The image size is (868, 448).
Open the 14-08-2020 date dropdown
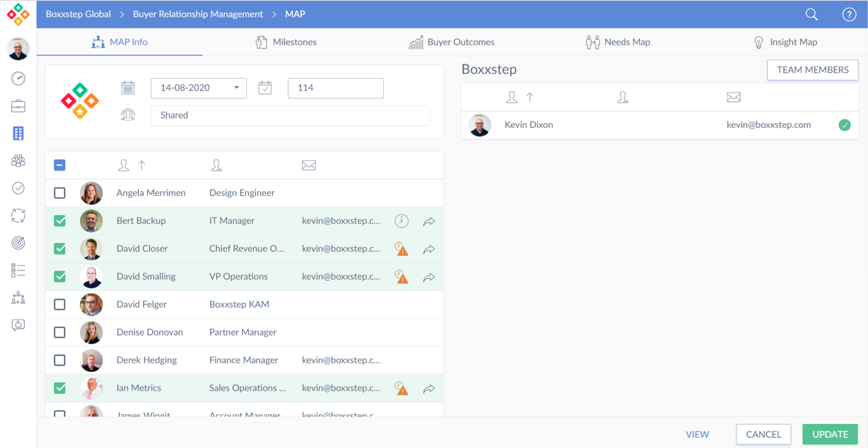[236, 88]
